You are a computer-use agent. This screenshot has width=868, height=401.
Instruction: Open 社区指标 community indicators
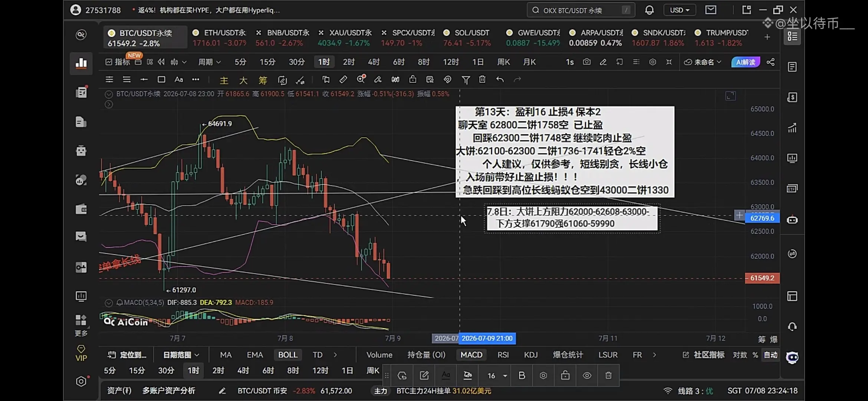703,355
